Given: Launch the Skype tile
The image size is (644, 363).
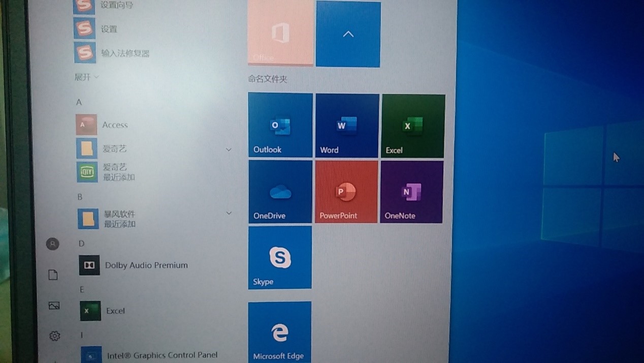Looking at the screenshot, I should click(x=280, y=257).
